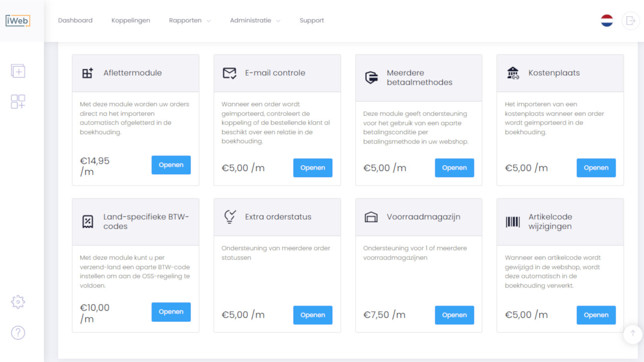Viewport: 644px width, 362px height.
Task: Open the Land-specifieke BTW-codes module
Action: 171,312
